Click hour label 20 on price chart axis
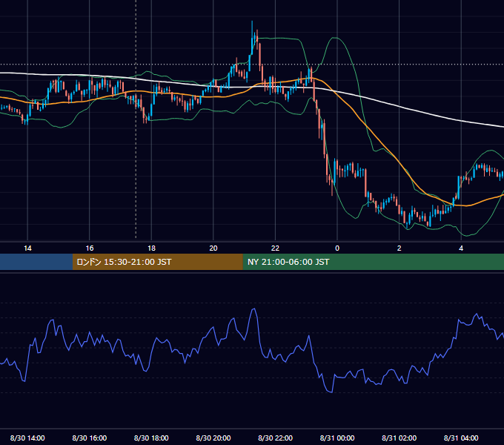Image resolution: width=504 pixels, height=445 pixels. click(213, 248)
